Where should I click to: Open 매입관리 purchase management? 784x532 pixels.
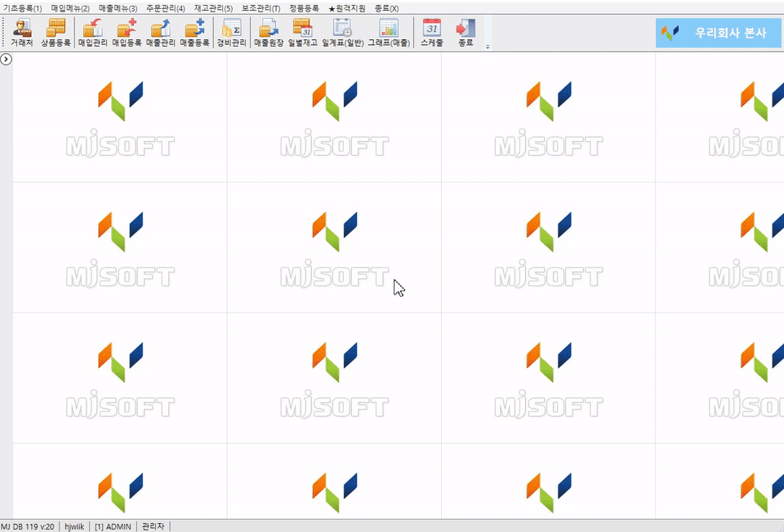(92, 33)
